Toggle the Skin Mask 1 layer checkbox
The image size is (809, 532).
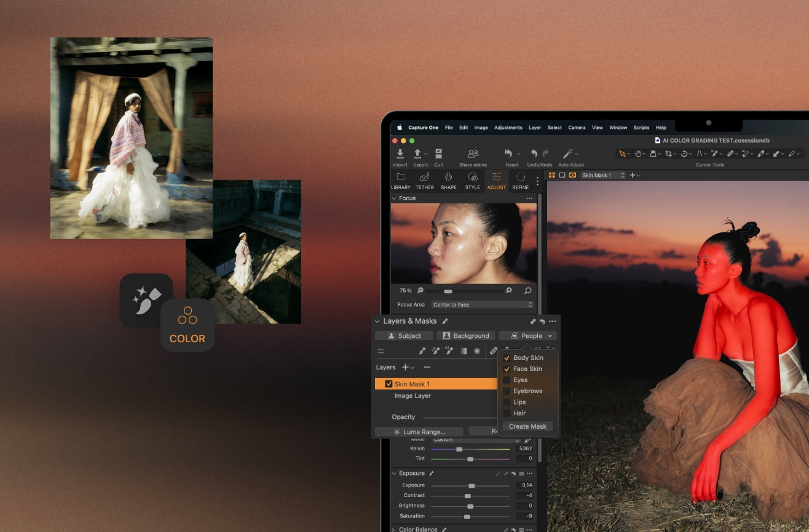(x=389, y=384)
